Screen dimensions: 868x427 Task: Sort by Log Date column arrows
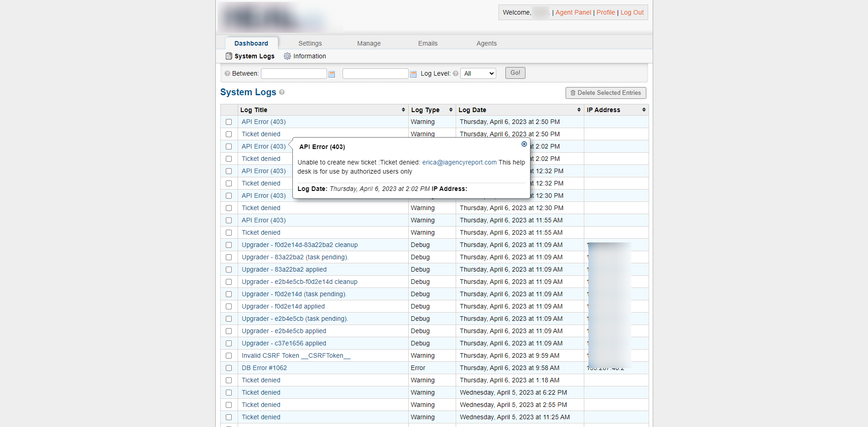coord(579,110)
